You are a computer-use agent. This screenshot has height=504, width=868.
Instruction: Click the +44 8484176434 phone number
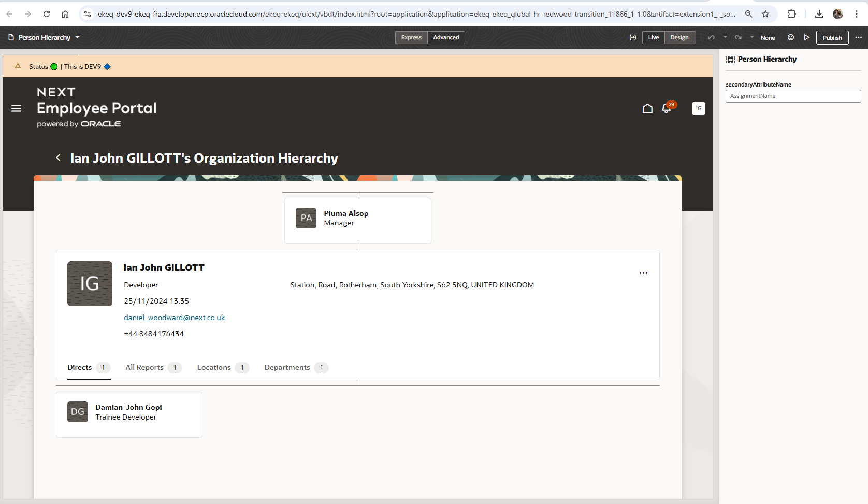154,334
